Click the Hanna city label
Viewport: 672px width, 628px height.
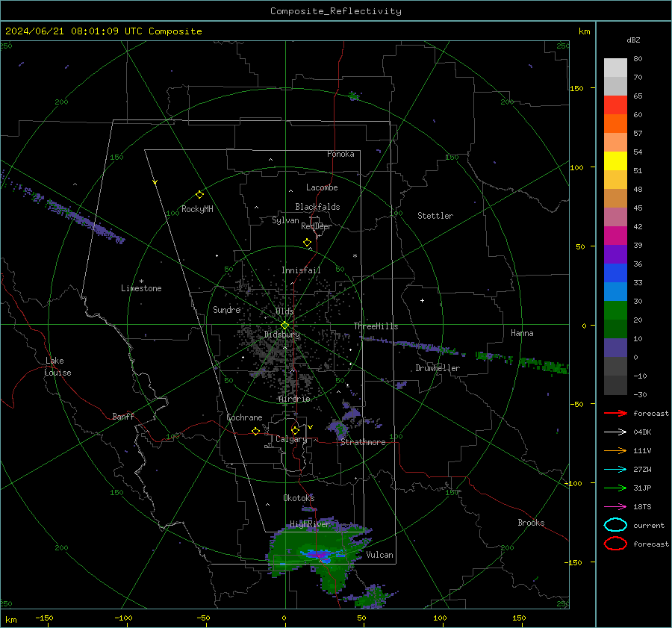[x=522, y=333]
